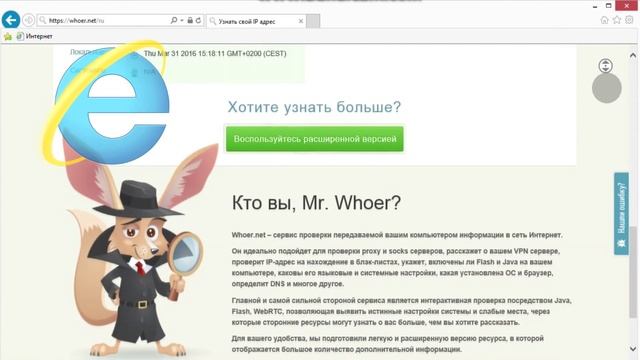Open the Tools gear menu

629,20
